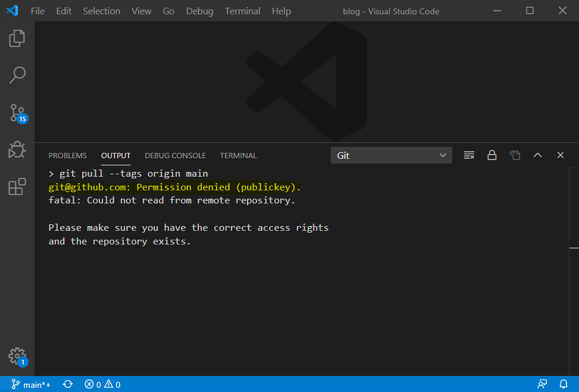Maximize the Visual Studio Code window

click(x=530, y=11)
